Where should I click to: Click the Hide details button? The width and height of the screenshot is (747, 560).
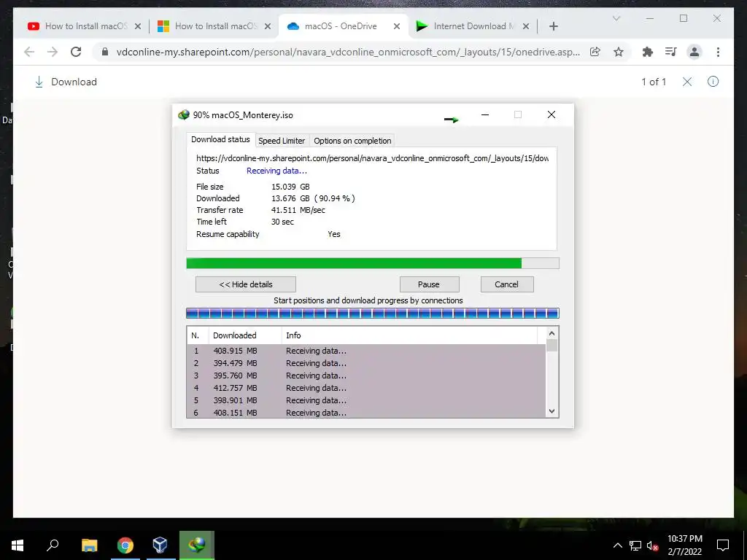[x=246, y=284]
